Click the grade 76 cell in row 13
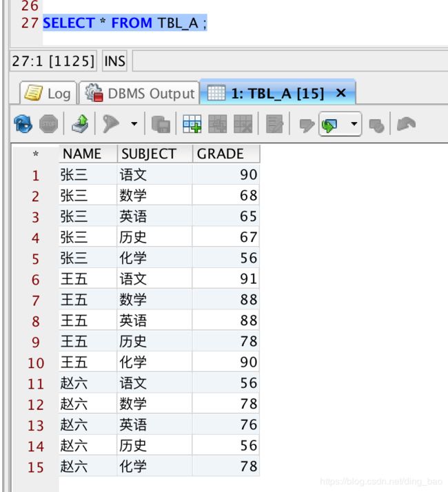 226,424
